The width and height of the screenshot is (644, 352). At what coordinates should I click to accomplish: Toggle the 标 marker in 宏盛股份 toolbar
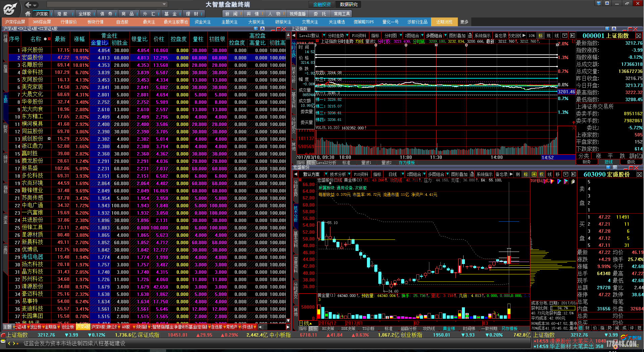pyautogui.click(x=526, y=174)
